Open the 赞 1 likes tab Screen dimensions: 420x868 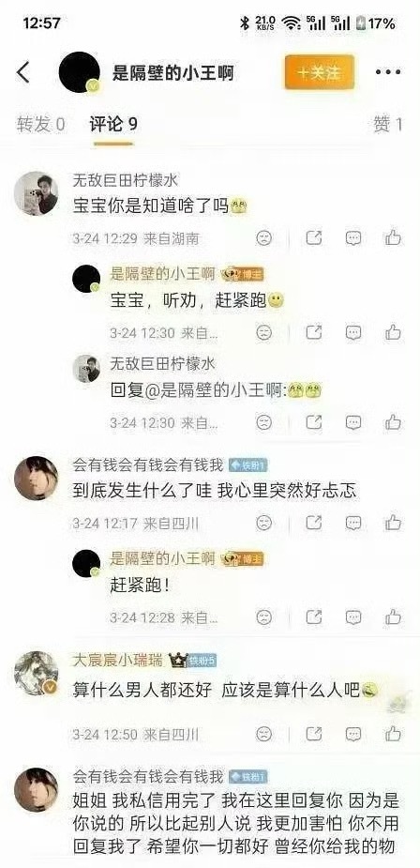pos(388,125)
